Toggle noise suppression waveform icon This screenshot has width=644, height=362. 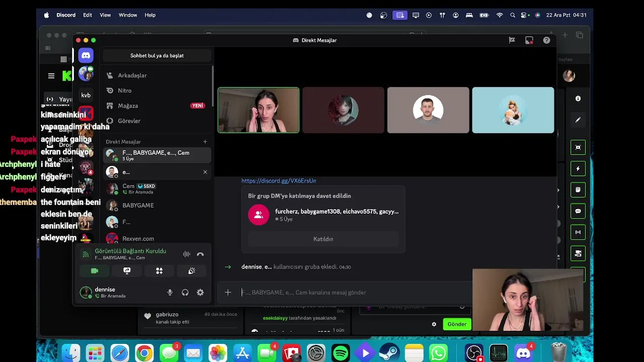click(187, 254)
